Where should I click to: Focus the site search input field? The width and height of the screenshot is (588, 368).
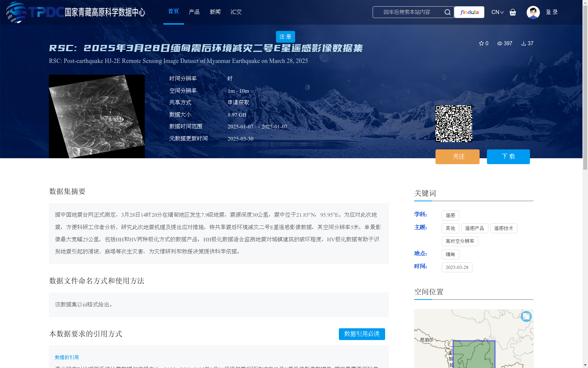point(408,12)
